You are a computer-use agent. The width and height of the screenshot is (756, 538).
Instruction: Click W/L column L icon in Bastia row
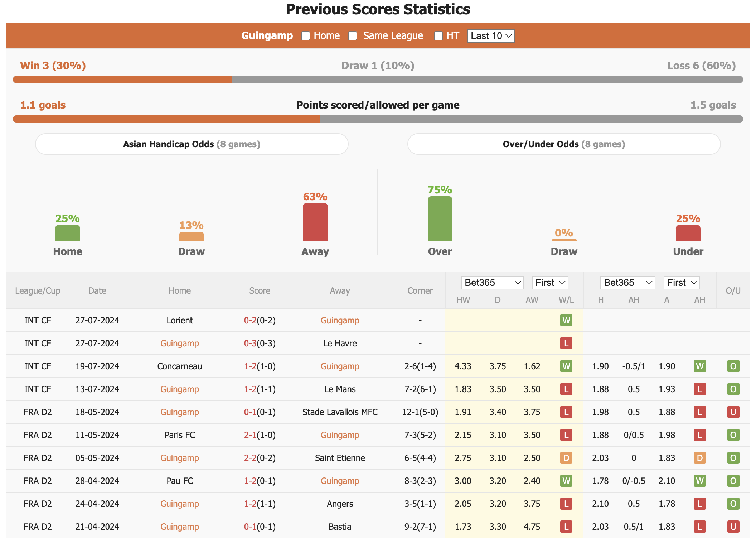click(566, 527)
